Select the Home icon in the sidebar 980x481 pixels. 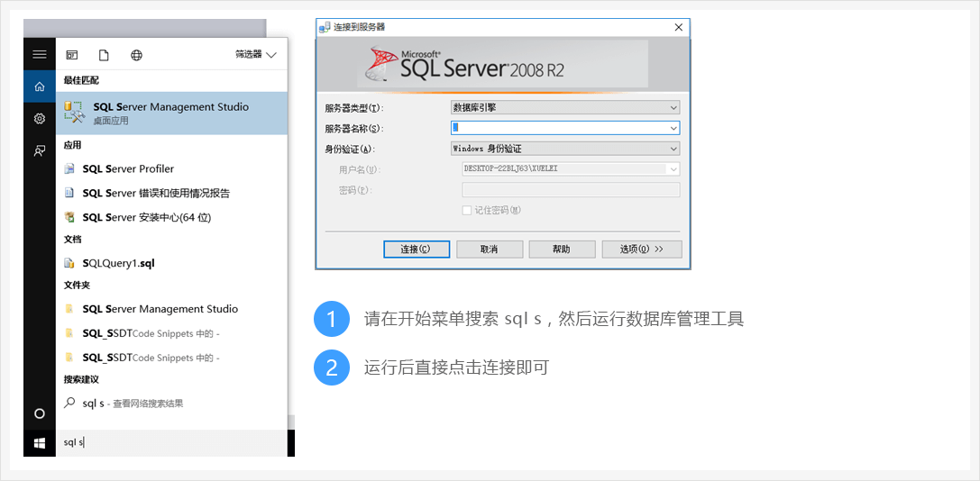click(40, 86)
